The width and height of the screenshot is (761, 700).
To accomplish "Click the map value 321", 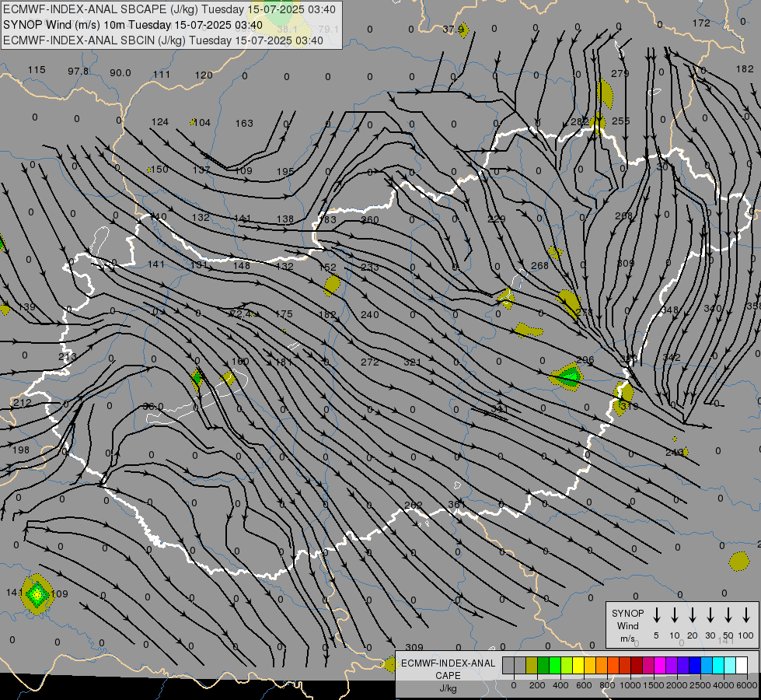I will point(413,362).
